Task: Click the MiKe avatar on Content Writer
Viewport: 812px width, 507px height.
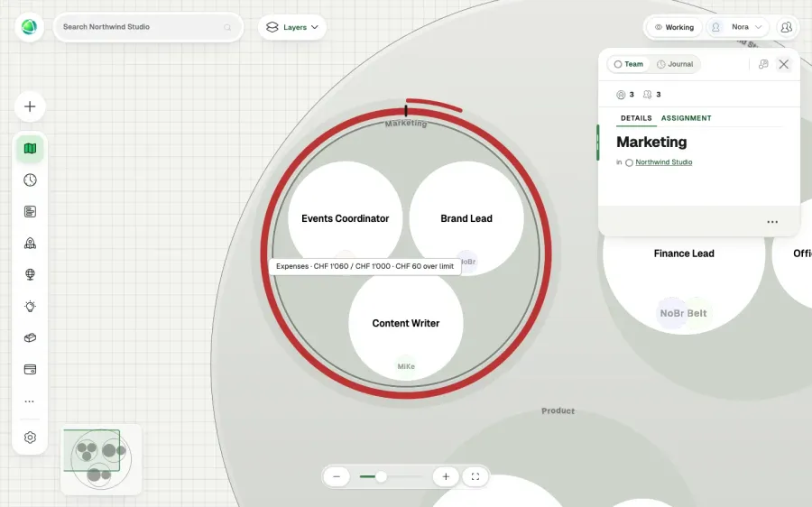Action: [406, 366]
